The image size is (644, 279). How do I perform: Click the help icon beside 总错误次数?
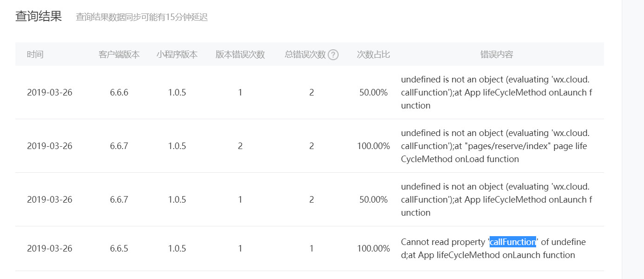[x=333, y=54]
